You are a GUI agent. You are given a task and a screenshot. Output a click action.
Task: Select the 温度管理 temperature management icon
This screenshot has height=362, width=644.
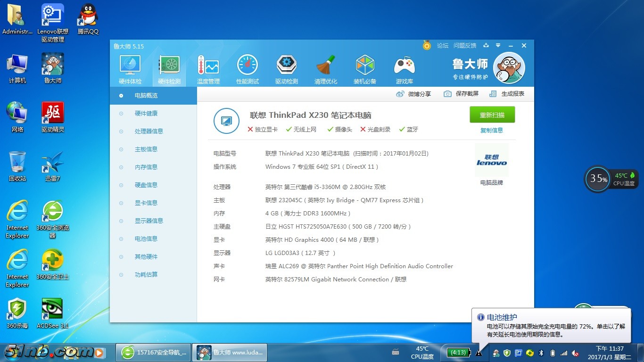(208, 70)
